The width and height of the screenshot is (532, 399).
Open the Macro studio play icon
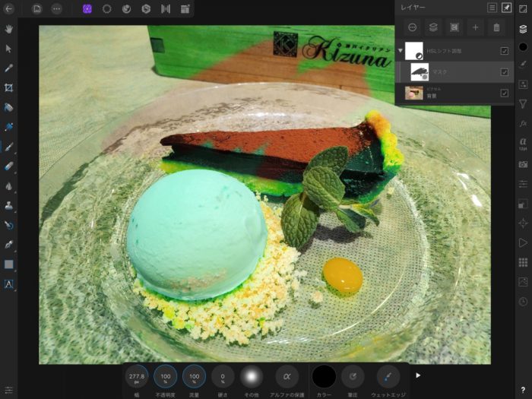(523, 242)
